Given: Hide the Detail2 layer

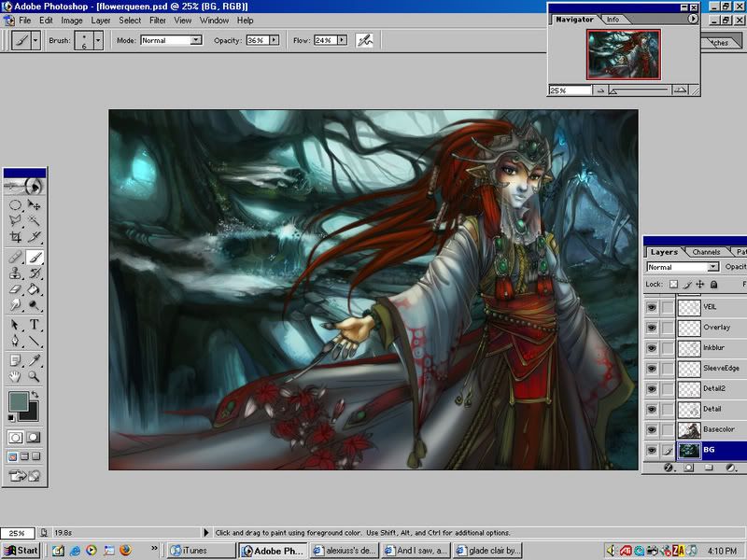Looking at the screenshot, I should click(651, 389).
